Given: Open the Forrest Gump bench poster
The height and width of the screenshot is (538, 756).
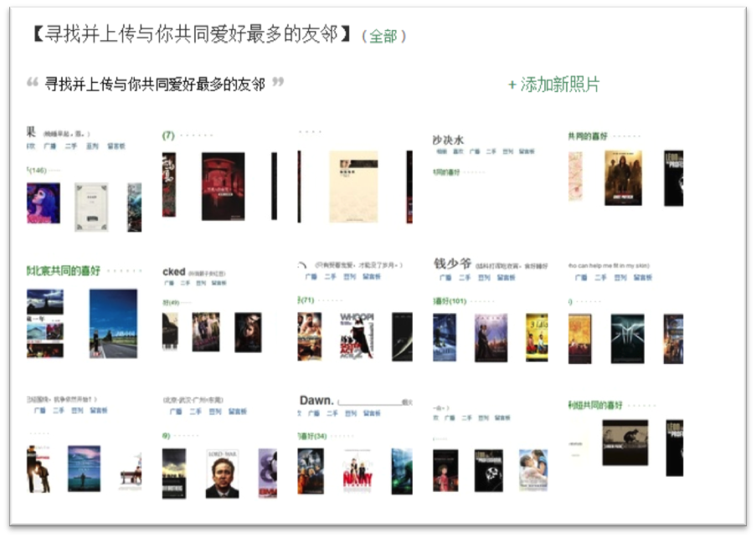Looking at the screenshot, I should coord(131,471).
